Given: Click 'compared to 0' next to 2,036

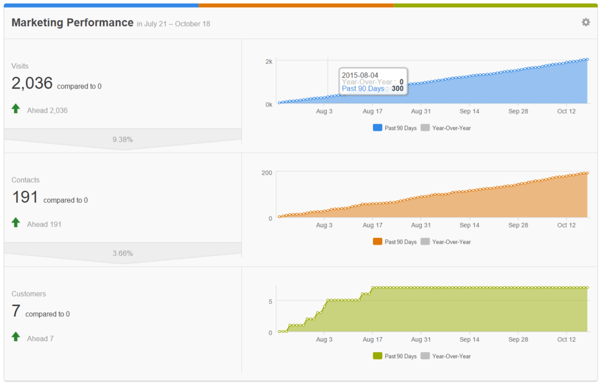Looking at the screenshot, I should point(79,86).
